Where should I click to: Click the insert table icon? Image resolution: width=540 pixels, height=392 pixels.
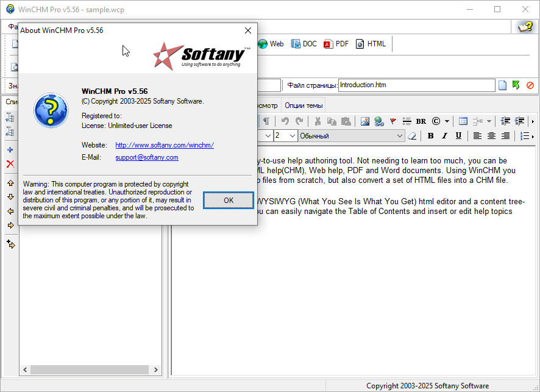pos(463,121)
